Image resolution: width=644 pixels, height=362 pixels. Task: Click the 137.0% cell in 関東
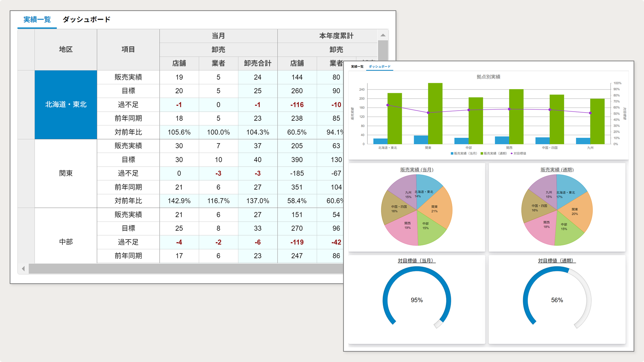[x=258, y=201]
